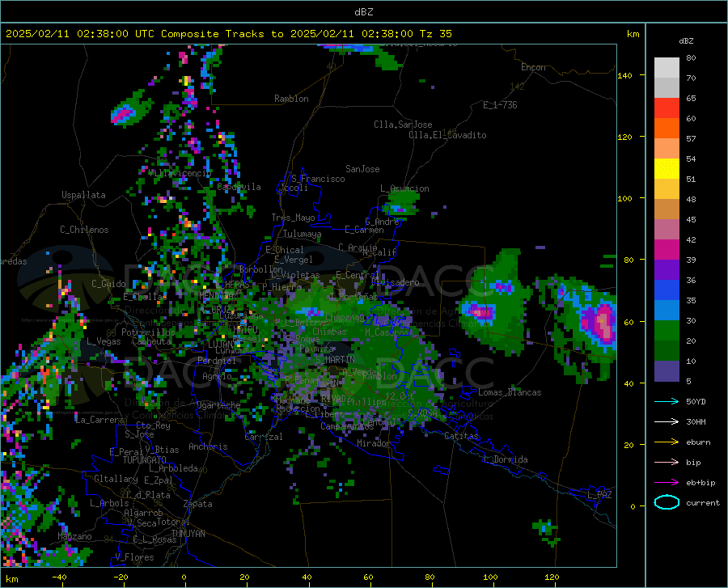Click the Gltallary label
Screen dimensions: 728x588
click(116, 479)
